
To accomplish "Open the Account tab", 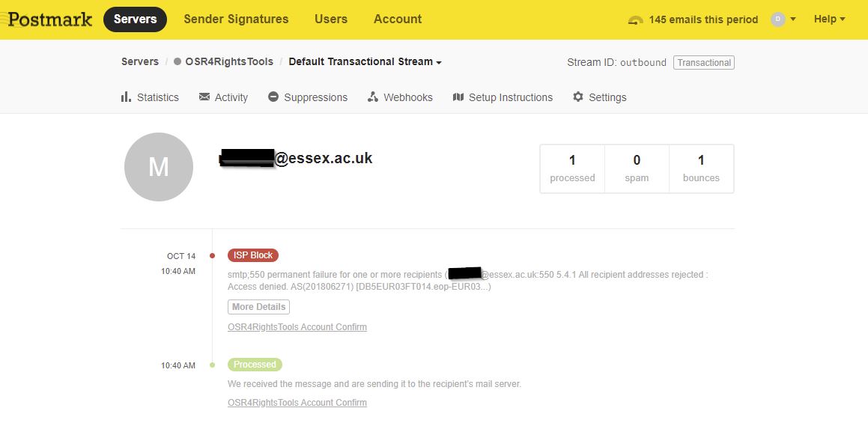I will (398, 19).
